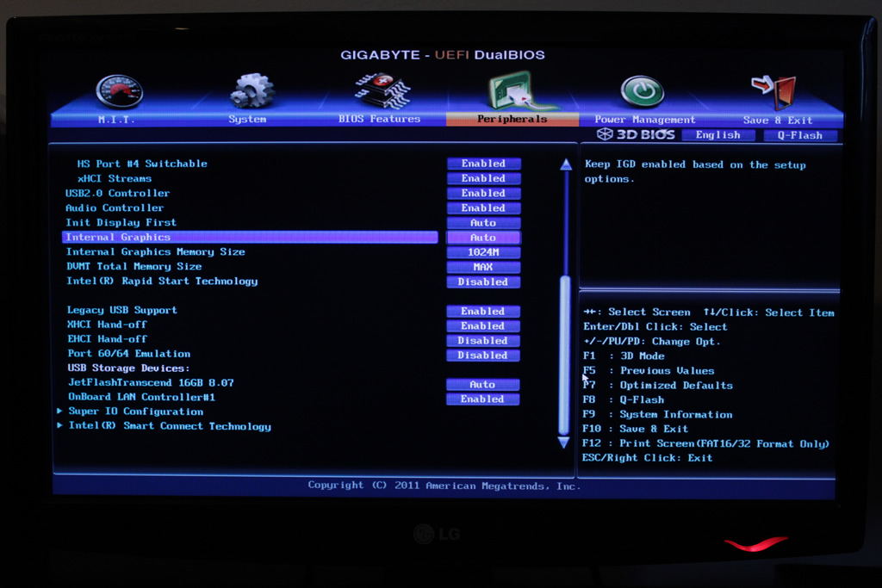Click the vertical scrollbar thumb
882x588 pixels.
[565, 354]
